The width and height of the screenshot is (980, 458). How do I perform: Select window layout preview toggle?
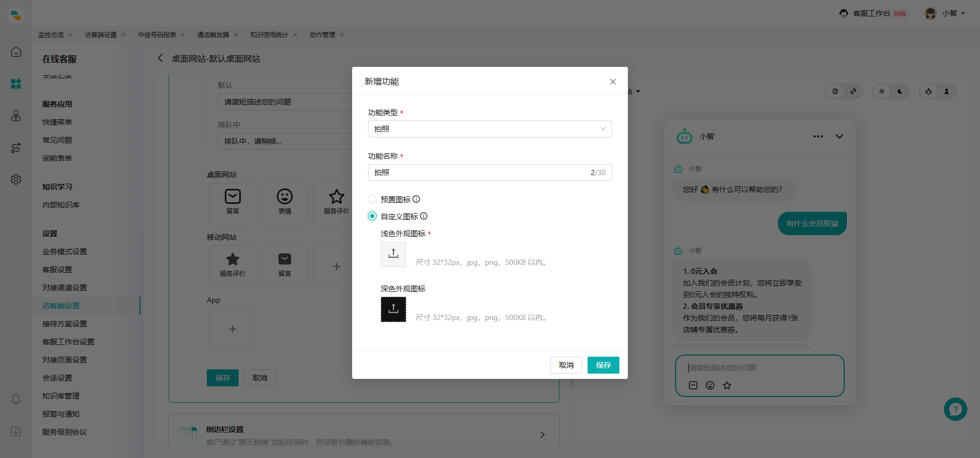point(835,91)
